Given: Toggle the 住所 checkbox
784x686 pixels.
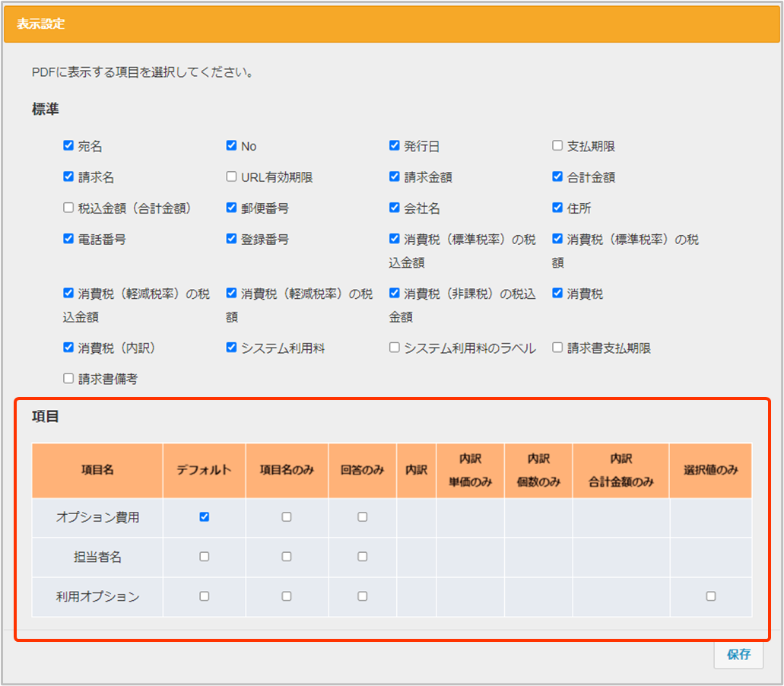Looking at the screenshot, I should tap(557, 208).
